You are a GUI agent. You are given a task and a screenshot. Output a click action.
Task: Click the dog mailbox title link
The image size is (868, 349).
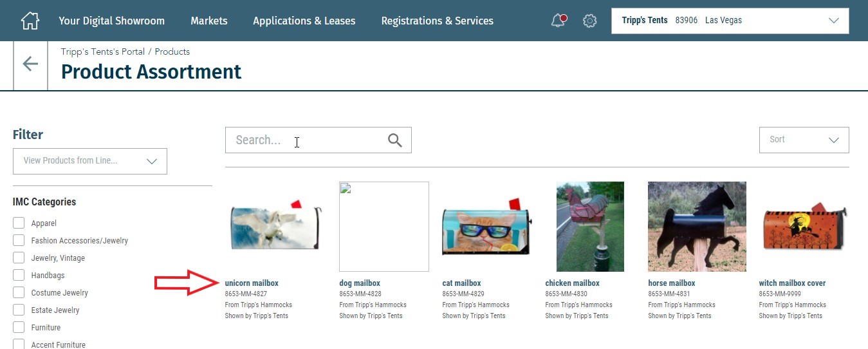pyautogui.click(x=360, y=283)
